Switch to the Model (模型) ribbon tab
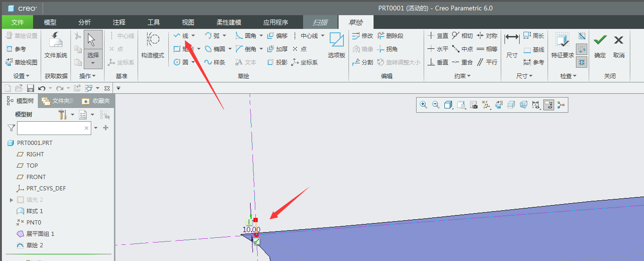This screenshot has height=261, width=644. (50, 22)
